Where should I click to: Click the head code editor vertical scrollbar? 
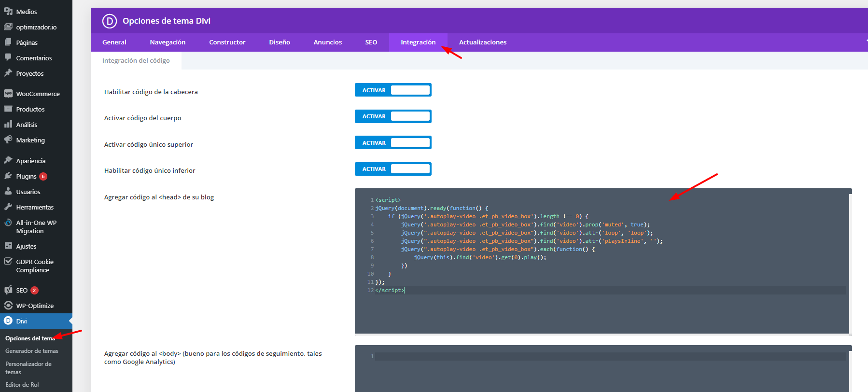851,263
